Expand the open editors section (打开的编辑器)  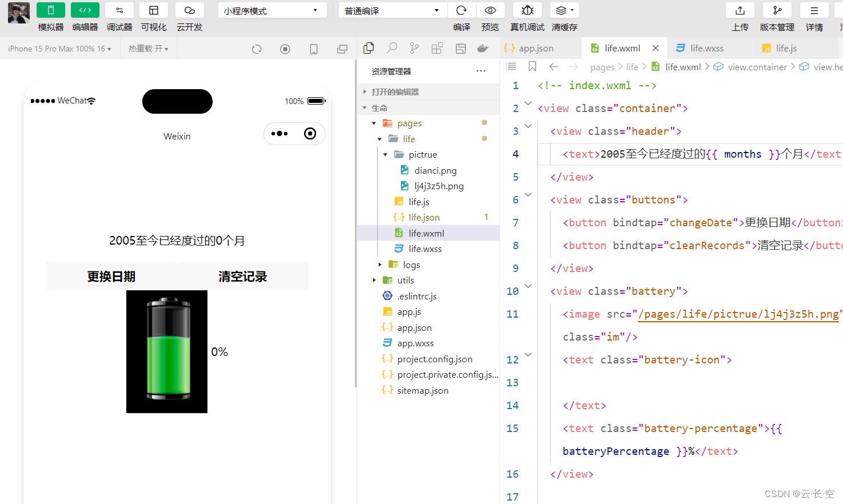(429, 91)
